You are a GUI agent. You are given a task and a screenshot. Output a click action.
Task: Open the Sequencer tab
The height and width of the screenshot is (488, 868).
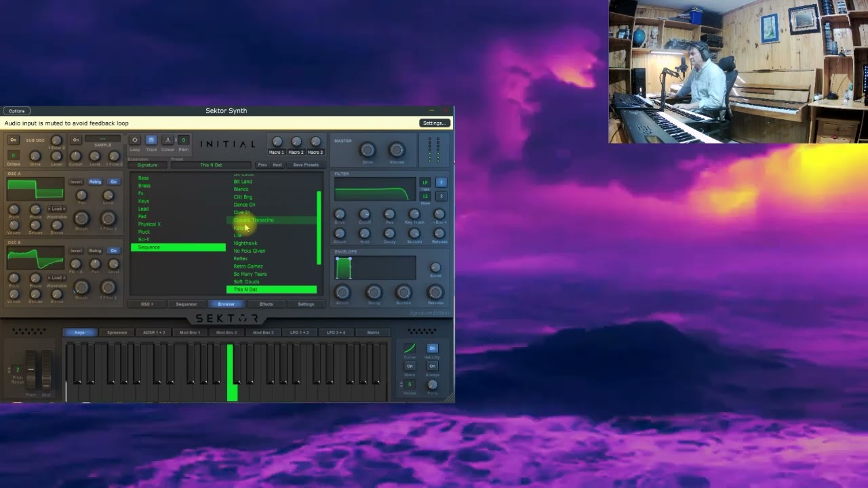pyautogui.click(x=186, y=304)
